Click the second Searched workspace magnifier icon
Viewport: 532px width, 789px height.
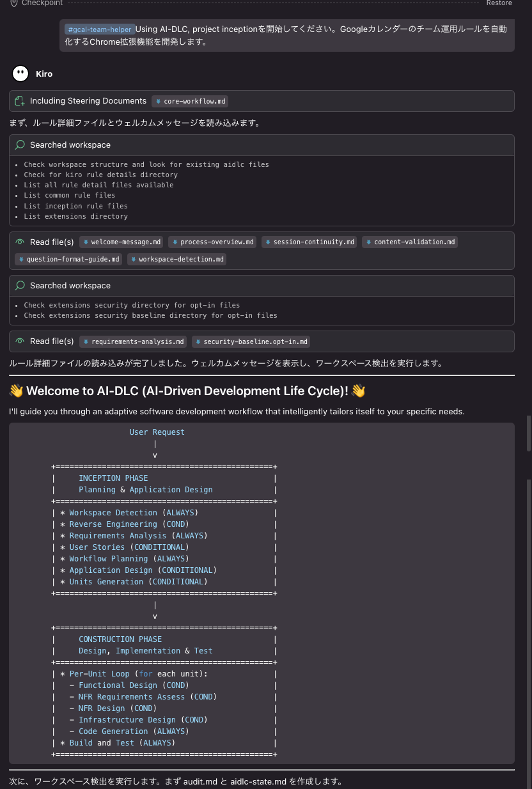20,286
